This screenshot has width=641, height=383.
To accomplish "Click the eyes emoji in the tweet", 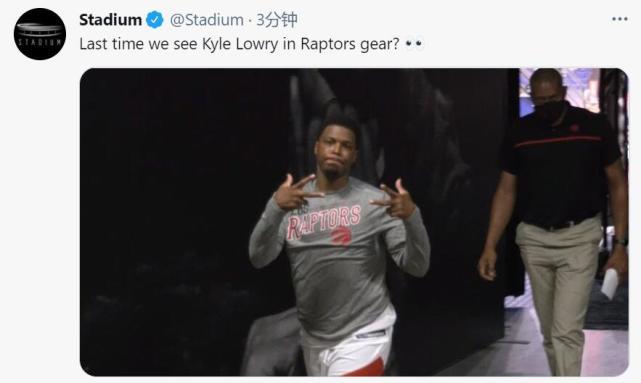I will 414,43.
